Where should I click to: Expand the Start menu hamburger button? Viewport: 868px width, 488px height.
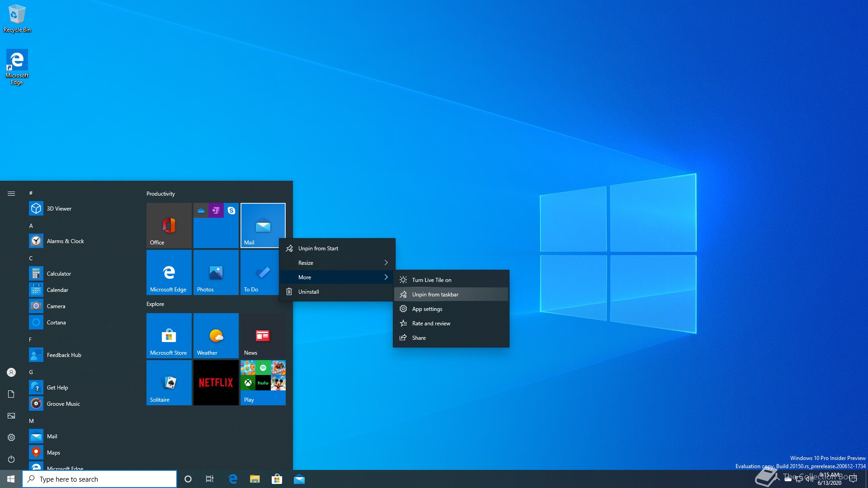[11, 193]
